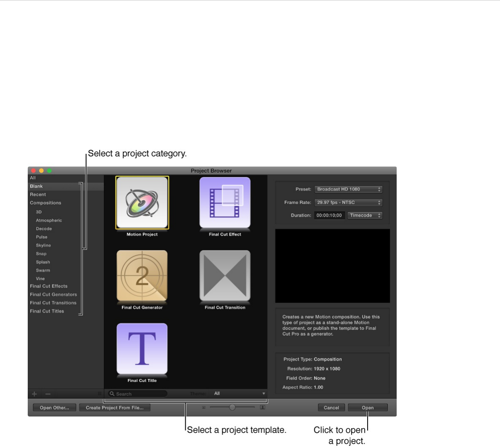
Task: Click the Field Order: None text
Action: coord(306,378)
